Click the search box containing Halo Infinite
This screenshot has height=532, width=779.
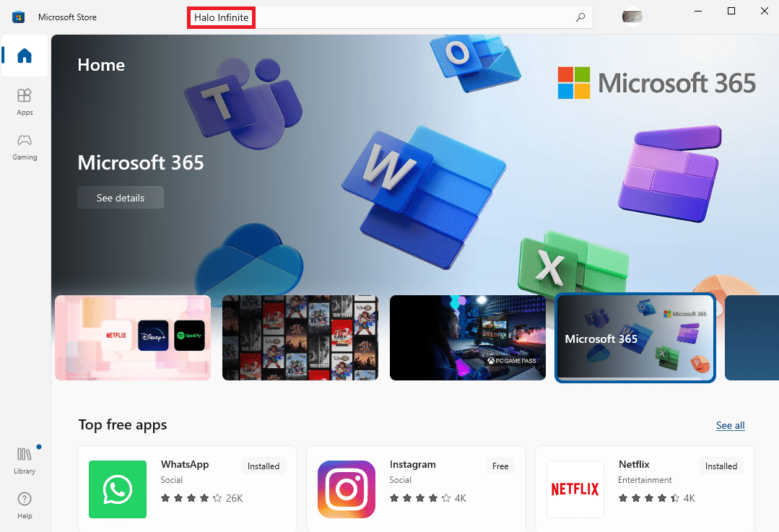pyautogui.click(x=390, y=17)
